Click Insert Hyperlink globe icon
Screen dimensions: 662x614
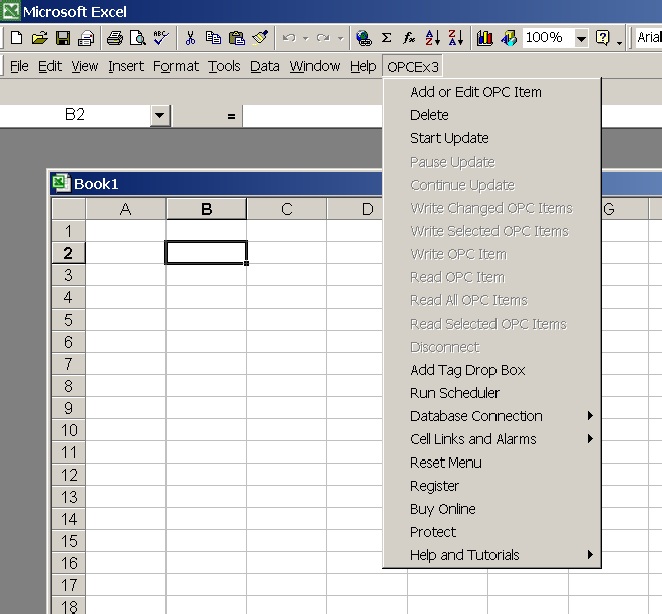pos(363,38)
